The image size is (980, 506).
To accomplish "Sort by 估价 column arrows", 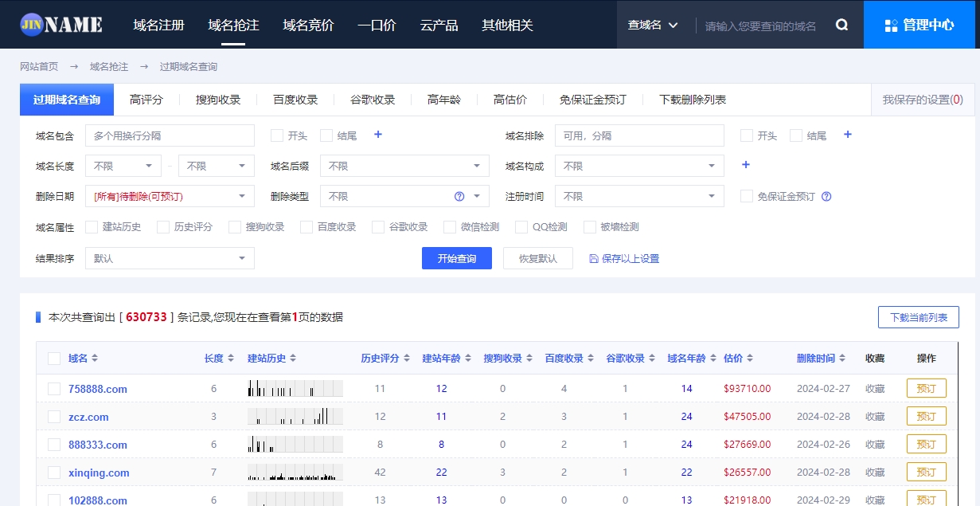I will coord(750,359).
